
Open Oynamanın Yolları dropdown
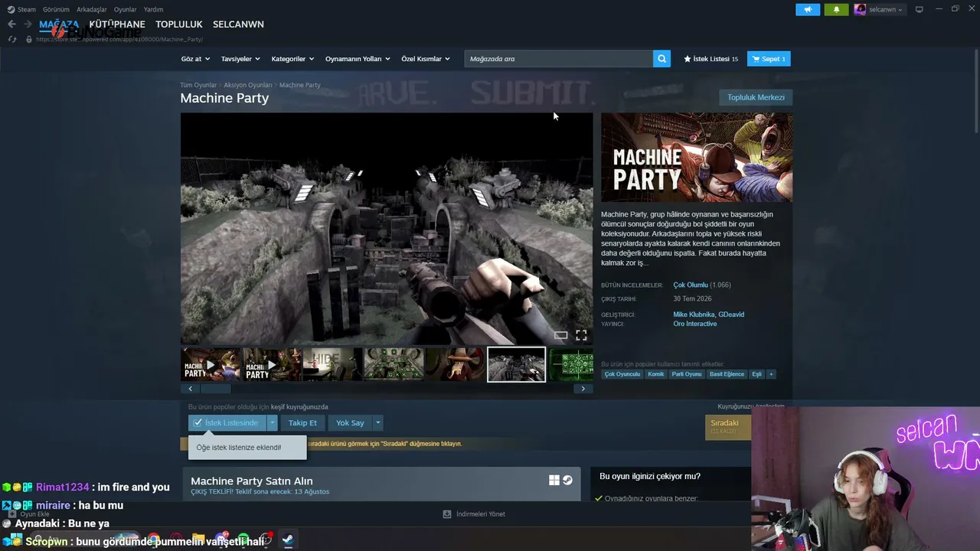358,59
